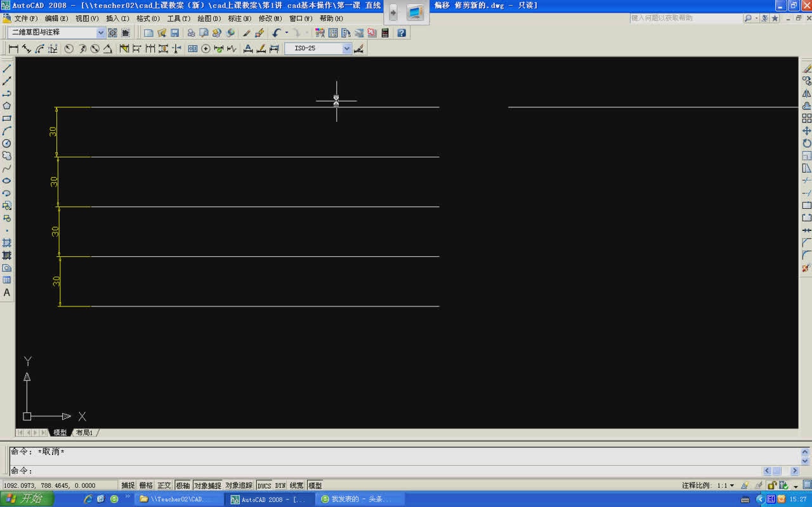Click the Linear dimension tool
Viewport: 812px width, 507px height.
click(13, 49)
